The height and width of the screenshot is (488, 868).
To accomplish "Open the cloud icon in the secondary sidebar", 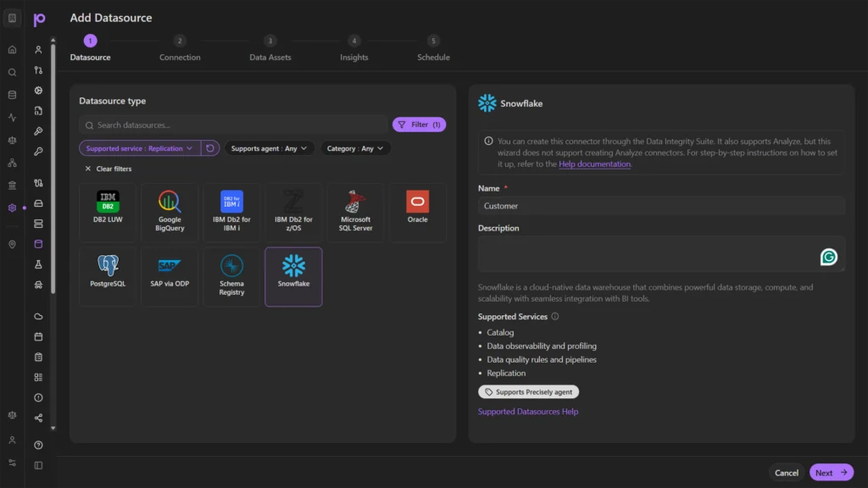I will coord(38,317).
